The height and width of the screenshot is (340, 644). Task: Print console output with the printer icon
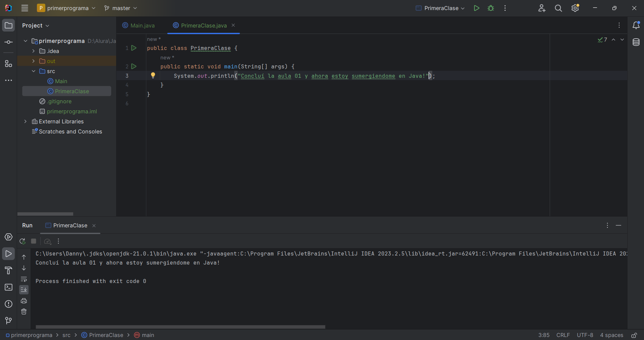coord(24,301)
